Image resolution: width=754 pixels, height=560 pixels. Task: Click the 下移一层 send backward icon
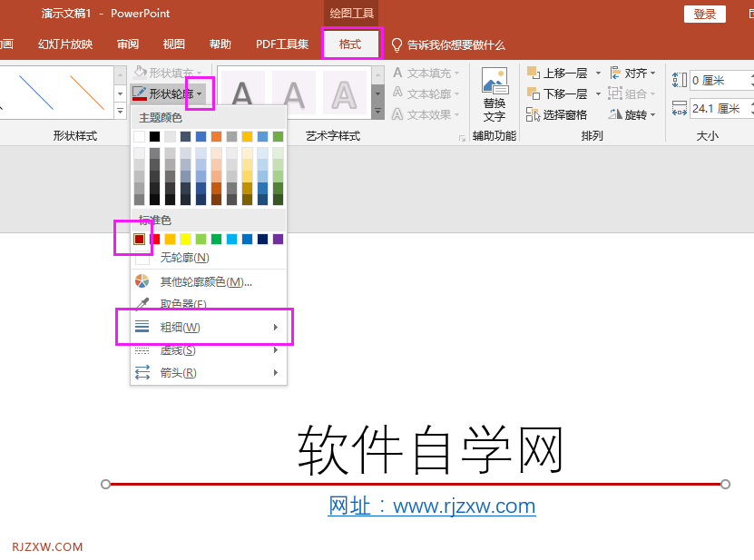click(x=534, y=93)
